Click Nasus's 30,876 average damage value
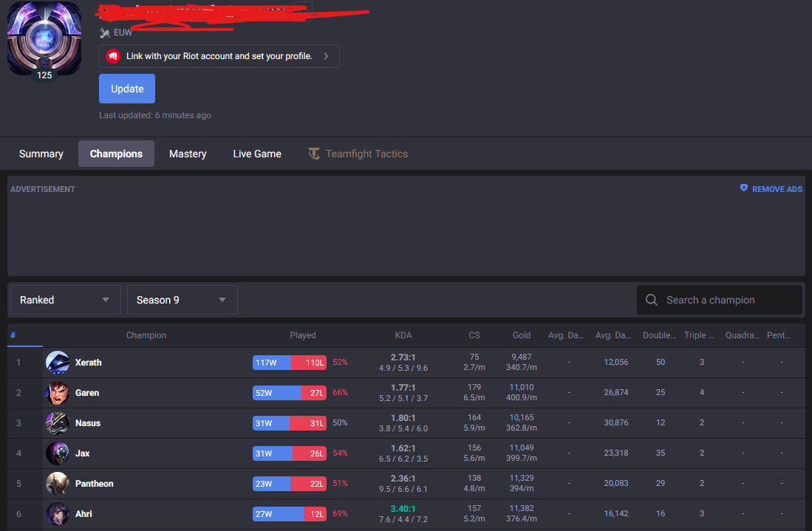This screenshot has width=812, height=531. tap(615, 422)
